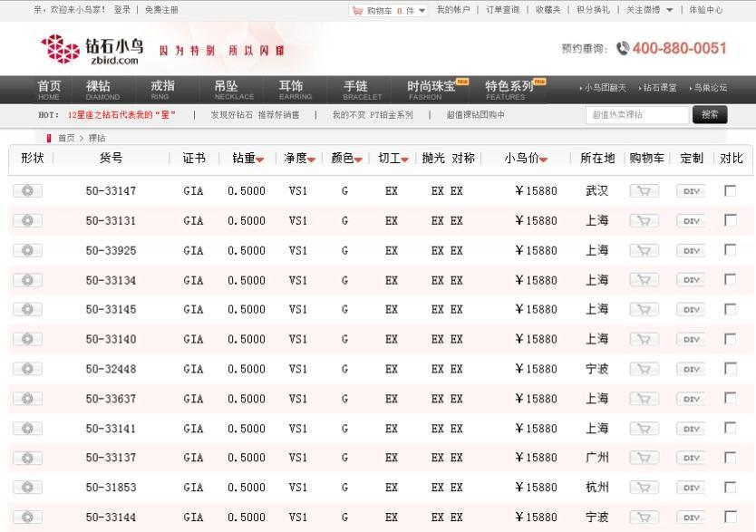
Task: Click the cart icon for diamond 50-33147
Action: (644, 191)
